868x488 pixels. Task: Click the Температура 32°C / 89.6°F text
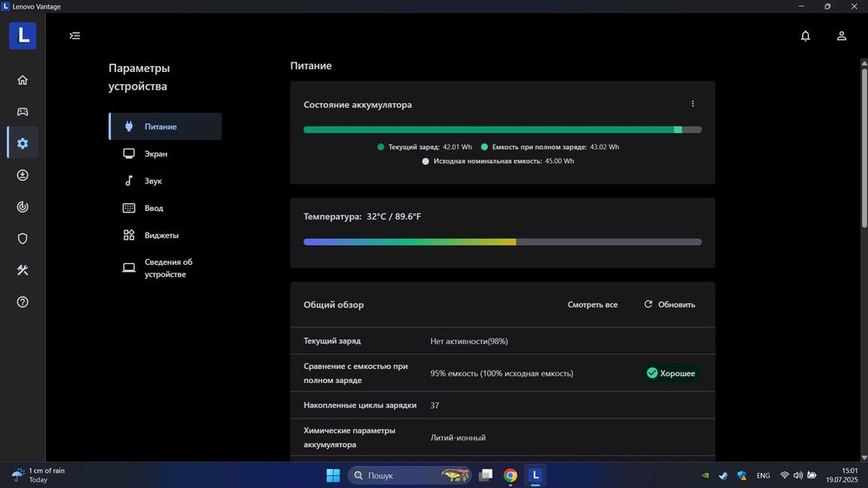[x=362, y=216]
